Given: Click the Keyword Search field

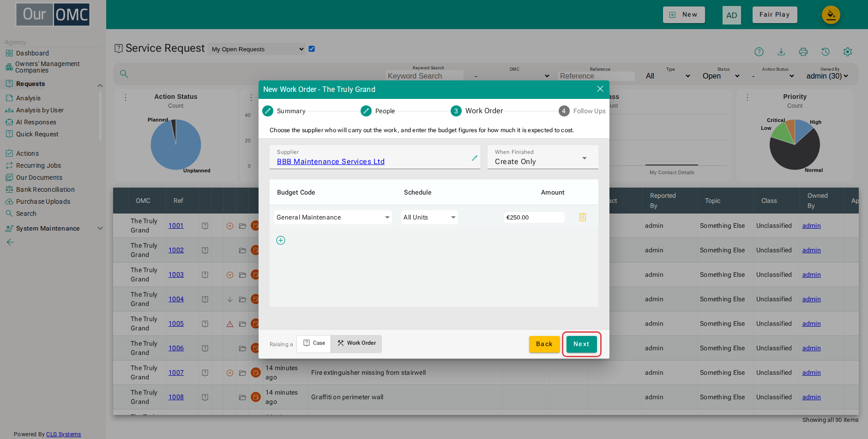Looking at the screenshot, I should [x=424, y=76].
